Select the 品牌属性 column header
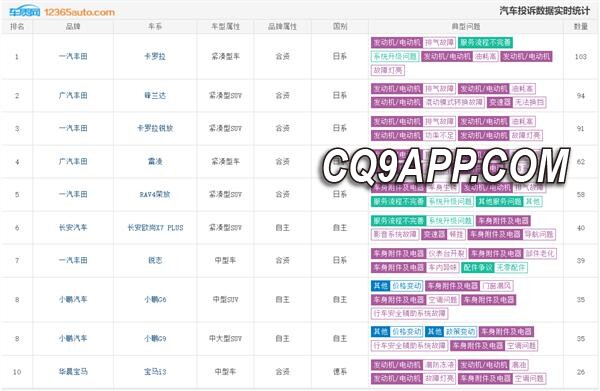 (282, 26)
